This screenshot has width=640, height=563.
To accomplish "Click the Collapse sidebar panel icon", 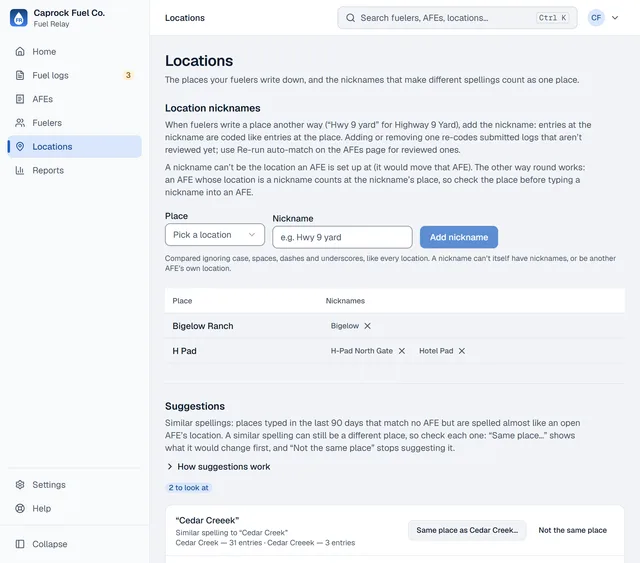I will point(20,544).
